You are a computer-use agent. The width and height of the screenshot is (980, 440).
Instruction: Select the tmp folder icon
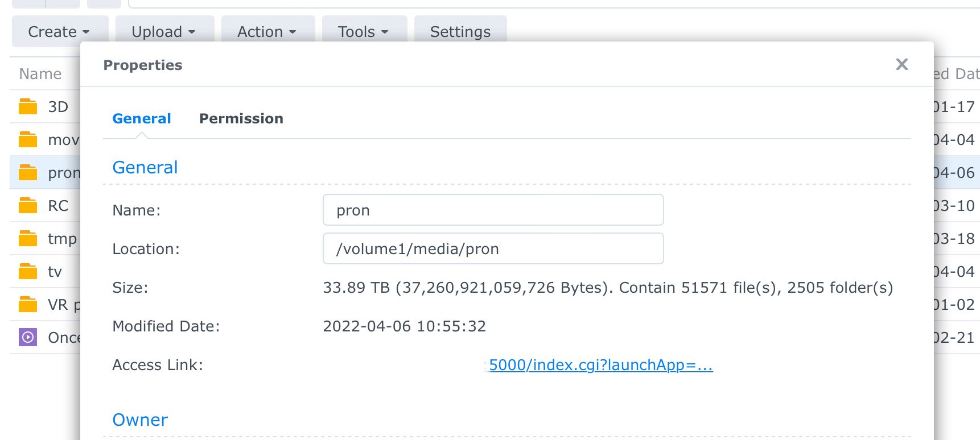click(x=28, y=238)
